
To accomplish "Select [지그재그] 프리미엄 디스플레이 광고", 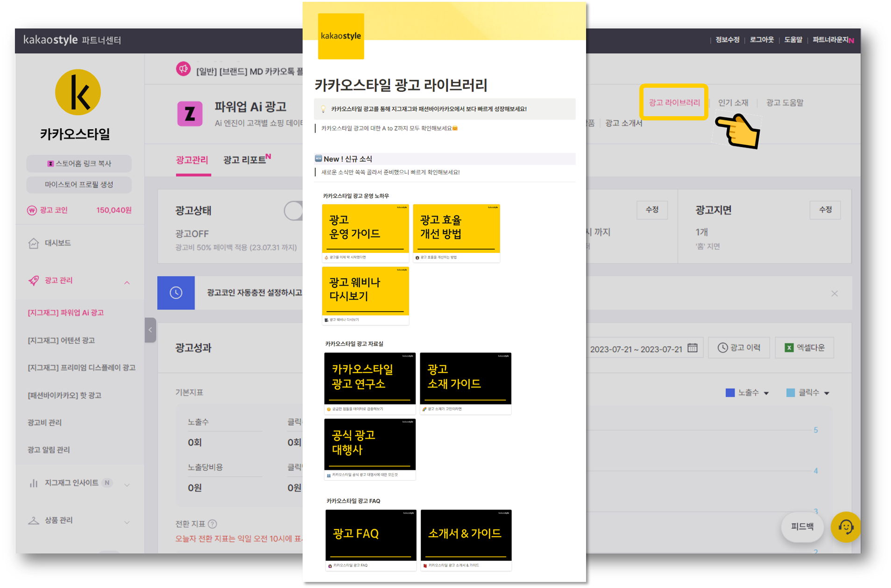I will [x=82, y=368].
